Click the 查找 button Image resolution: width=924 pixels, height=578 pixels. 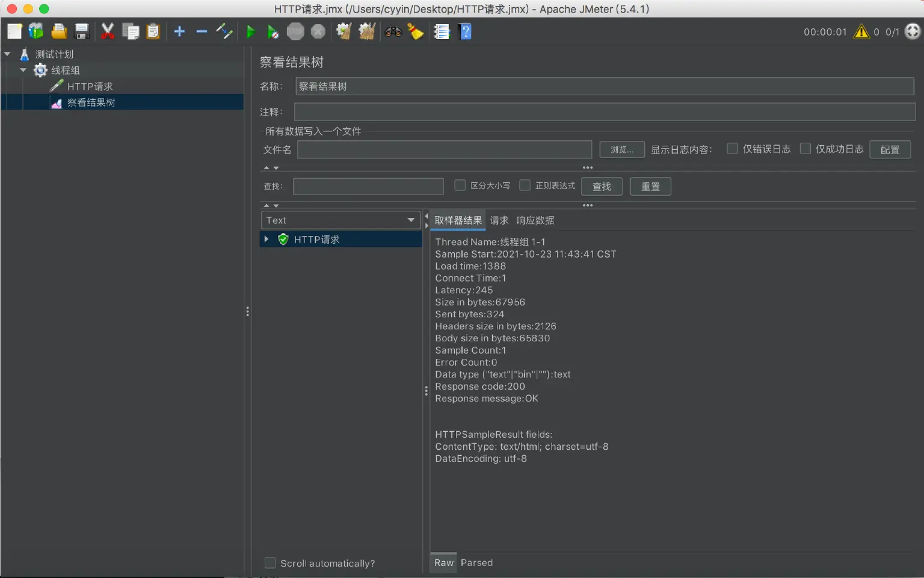(x=602, y=187)
